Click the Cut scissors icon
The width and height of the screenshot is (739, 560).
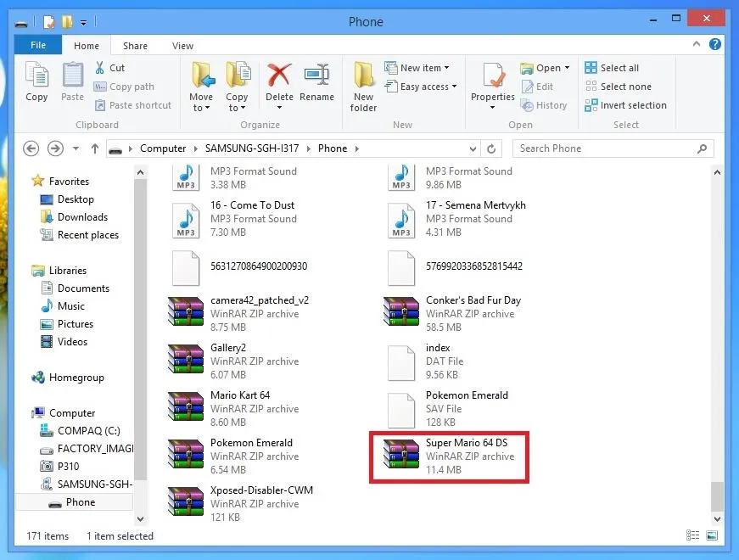(x=99, y=68)
